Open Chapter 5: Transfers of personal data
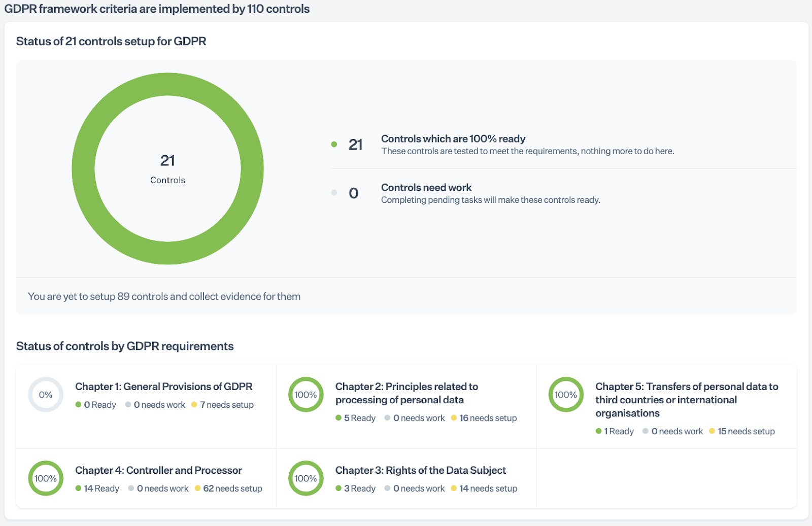This screenshot has width=812, height=526. click(x=687, y=400)
